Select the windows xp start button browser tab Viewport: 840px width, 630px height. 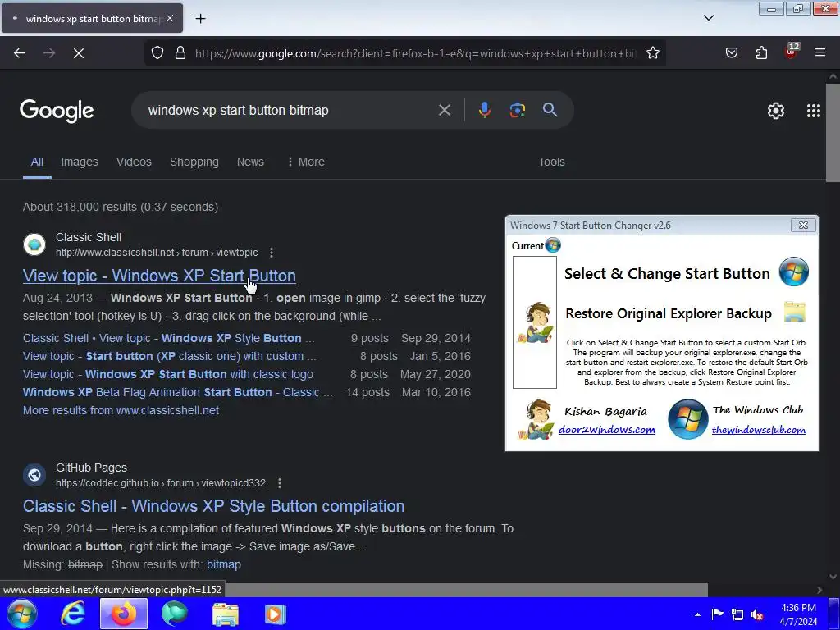click(92, 19)
